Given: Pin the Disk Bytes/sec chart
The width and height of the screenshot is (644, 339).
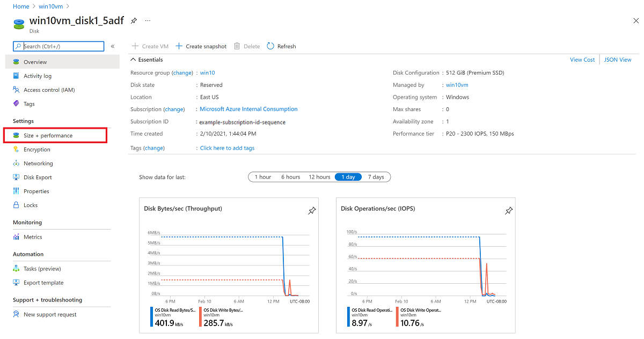Looking at the screenshot, I should 312,211.
